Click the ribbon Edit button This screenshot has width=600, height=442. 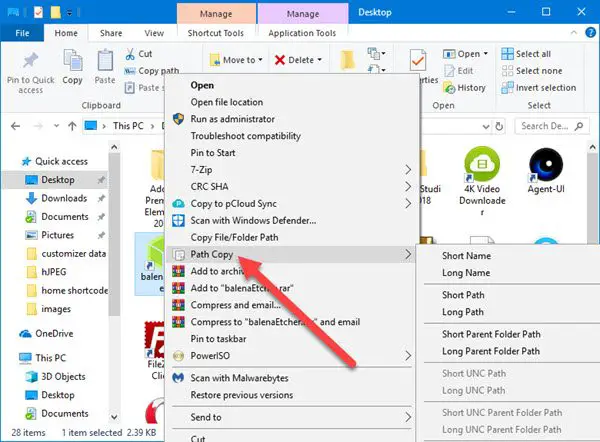(458, 71)
